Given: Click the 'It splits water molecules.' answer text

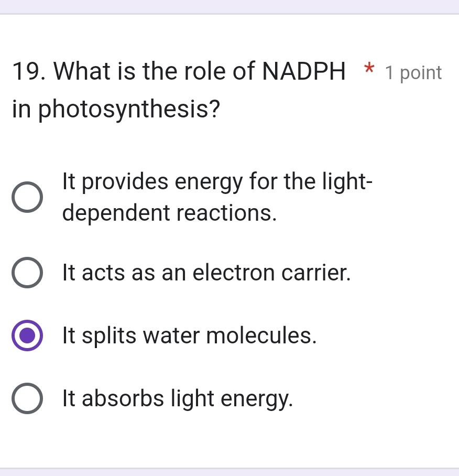Looking at the screenshot, I should pyautogui.click(x=189, y=336).
